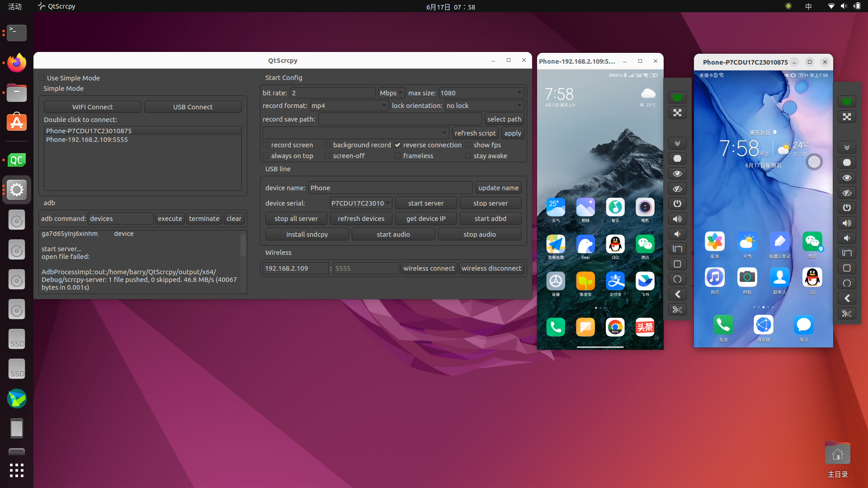Click the volume down icon in sidebar
868x488 pixels.
click(x=677, y=234)
